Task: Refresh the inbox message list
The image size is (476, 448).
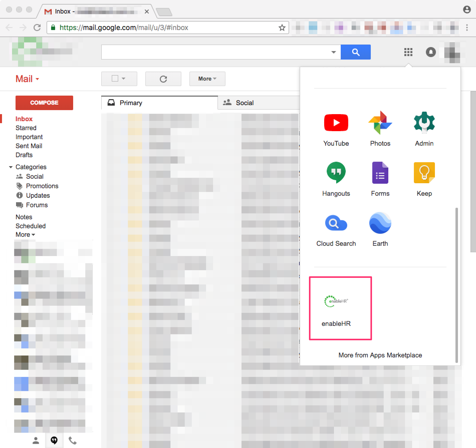Action: point(163,79)
